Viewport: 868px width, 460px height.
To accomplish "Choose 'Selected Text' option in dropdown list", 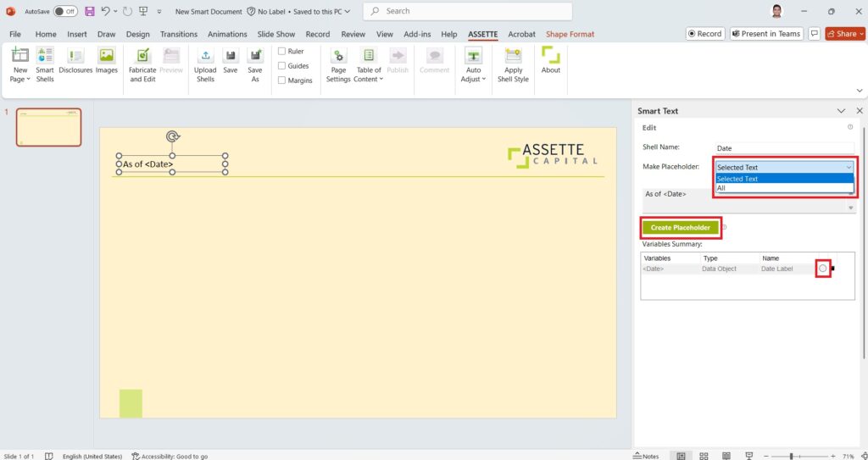I will click(784, 179).
